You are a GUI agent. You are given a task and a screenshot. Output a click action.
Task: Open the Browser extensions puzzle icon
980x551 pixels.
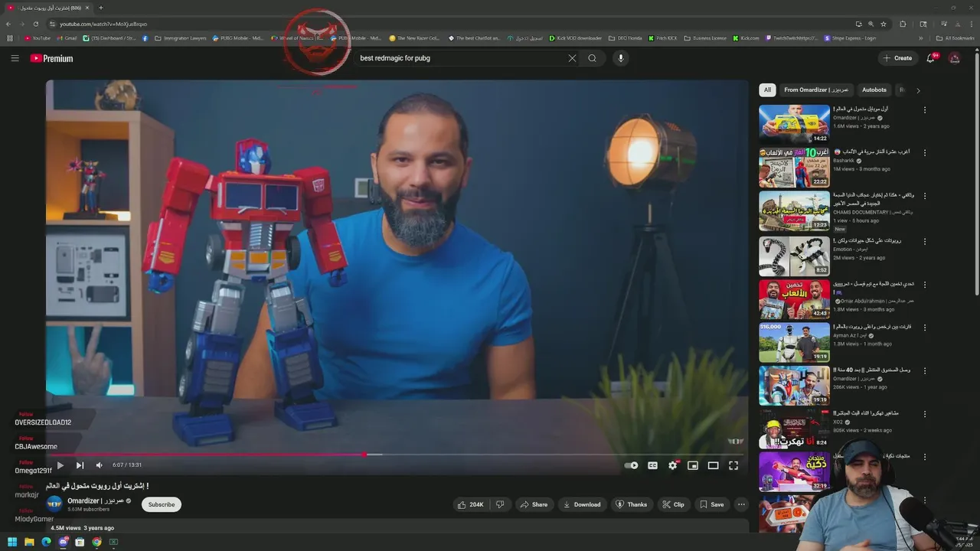click(903, 24)
